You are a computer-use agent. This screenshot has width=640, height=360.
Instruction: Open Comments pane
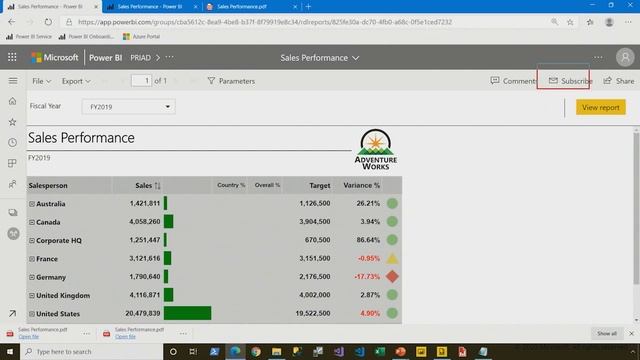(x=513, y=81)
